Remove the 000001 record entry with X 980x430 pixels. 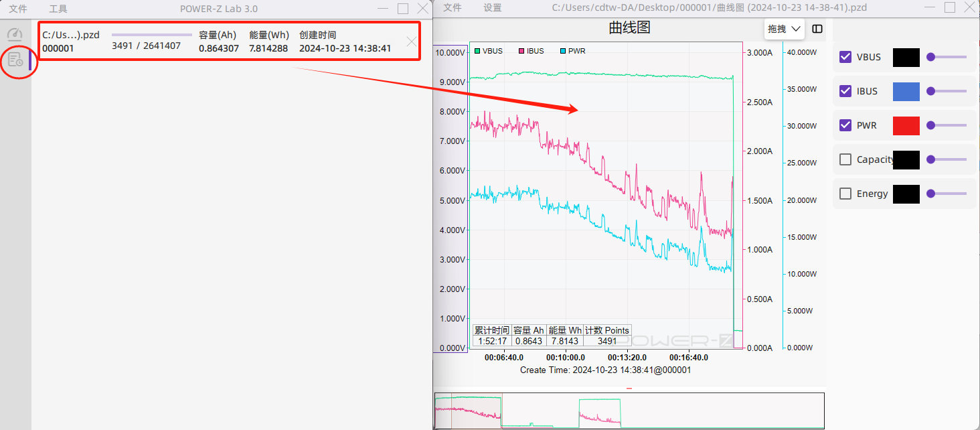(412, 42)
